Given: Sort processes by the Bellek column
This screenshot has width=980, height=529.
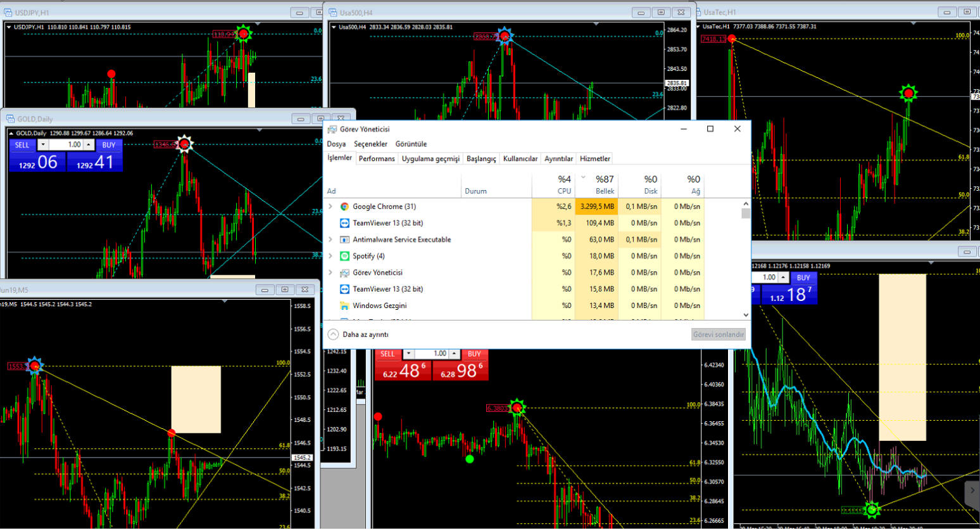Looking at the screenshot, I should tap(596, 185).
